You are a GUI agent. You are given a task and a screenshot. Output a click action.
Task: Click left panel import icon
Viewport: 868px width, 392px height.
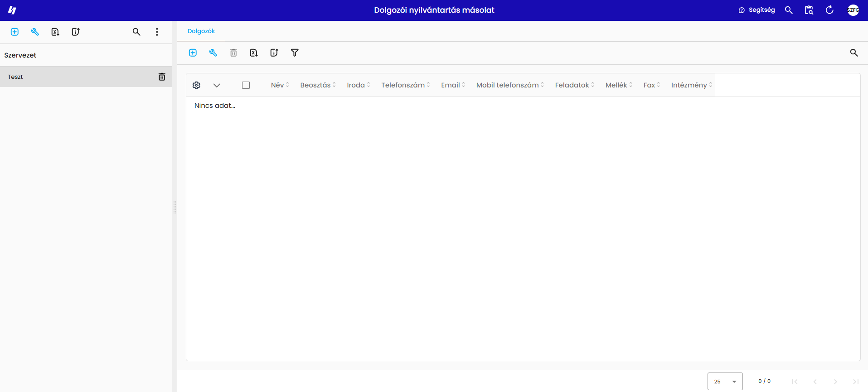click(76, 32)
